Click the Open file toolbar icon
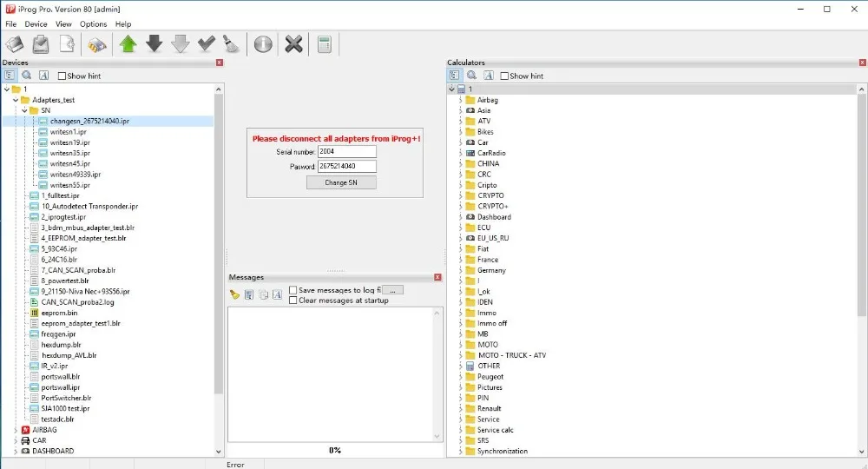This screenshot has height=469, width=868. click(x=15, y=44)
